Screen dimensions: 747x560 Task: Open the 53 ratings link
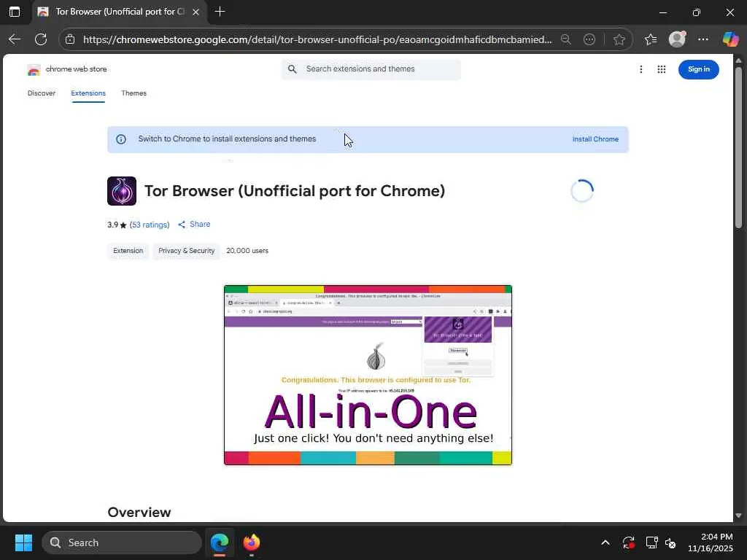coord(150,225)
